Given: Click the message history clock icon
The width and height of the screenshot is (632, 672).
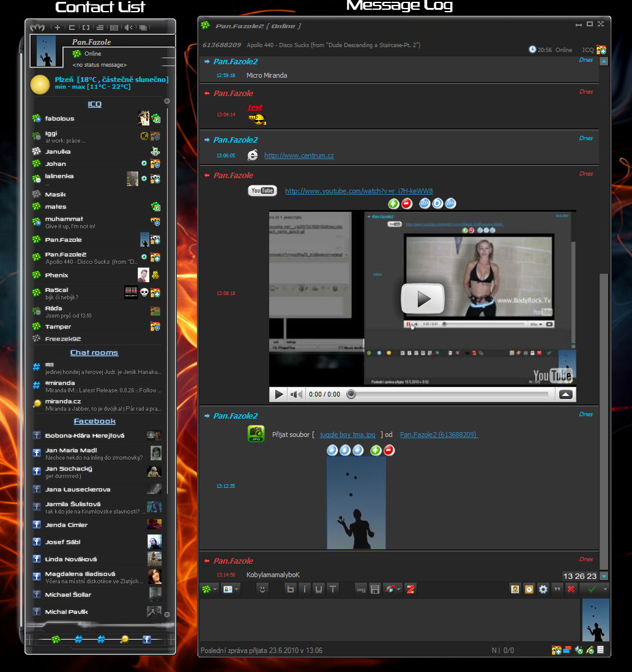Looking at the screenshot, I should click(x=529, y=589).
